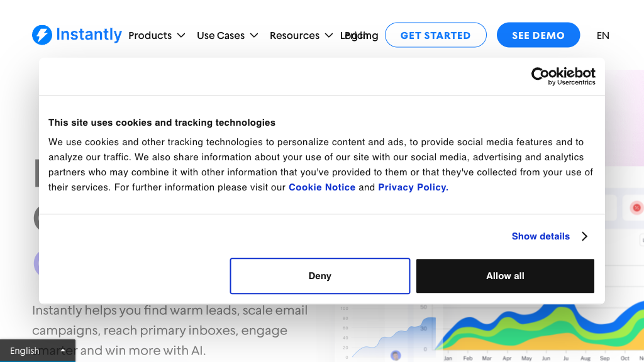Open the Products menu label
The width and height of the screenshot is (644, 362).
point(150,35)
